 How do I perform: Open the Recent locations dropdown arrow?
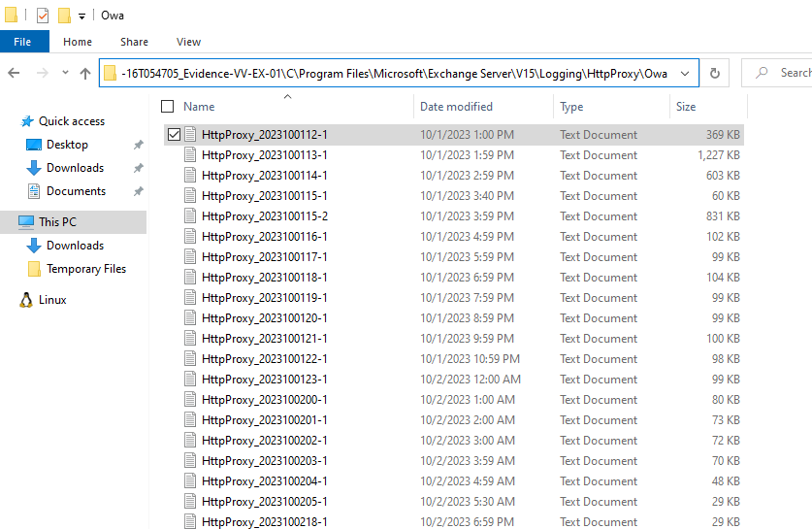coord(65,73)
